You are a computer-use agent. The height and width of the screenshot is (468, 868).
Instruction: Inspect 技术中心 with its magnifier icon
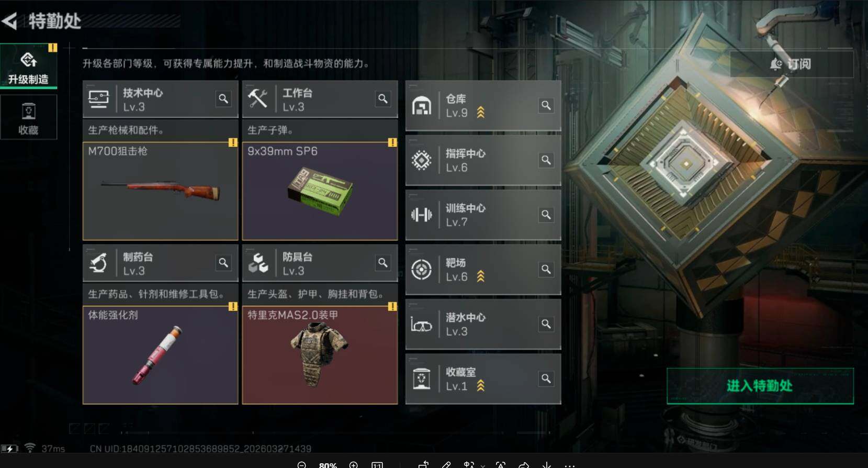click(223, 98)
